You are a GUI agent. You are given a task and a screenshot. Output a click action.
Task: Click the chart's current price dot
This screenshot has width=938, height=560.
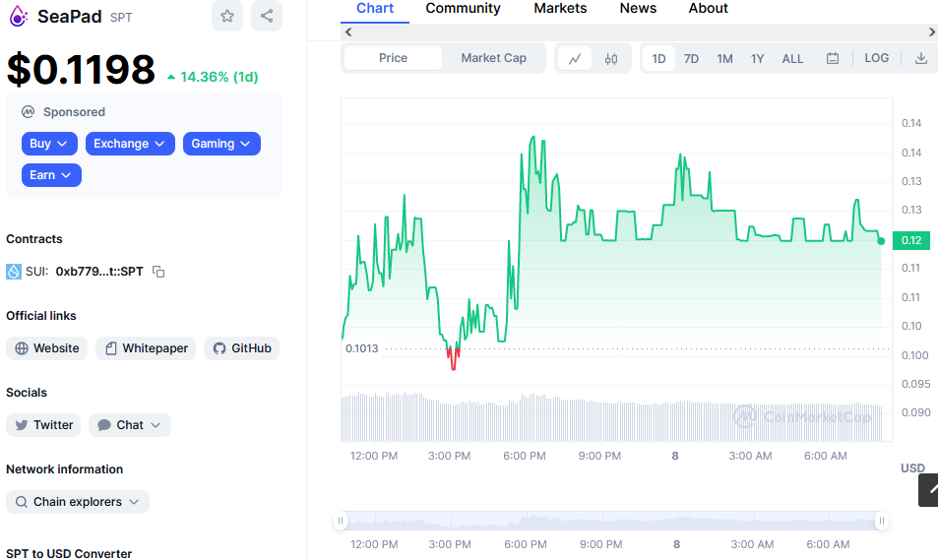881,241
